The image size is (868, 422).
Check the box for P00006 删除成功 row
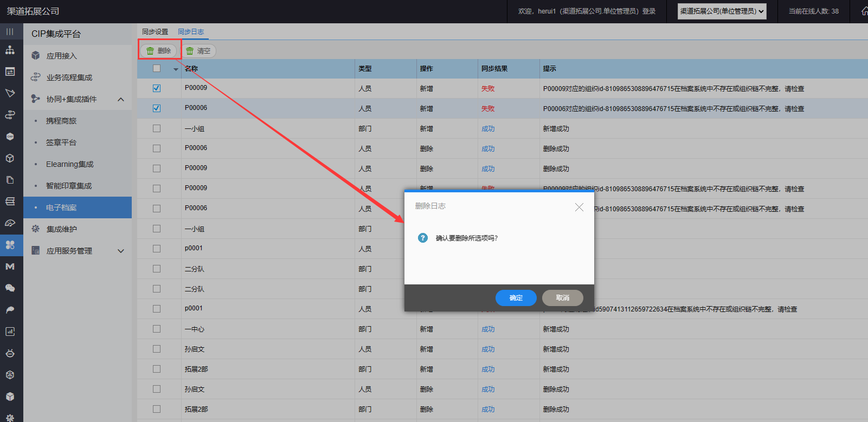(157, 148)
